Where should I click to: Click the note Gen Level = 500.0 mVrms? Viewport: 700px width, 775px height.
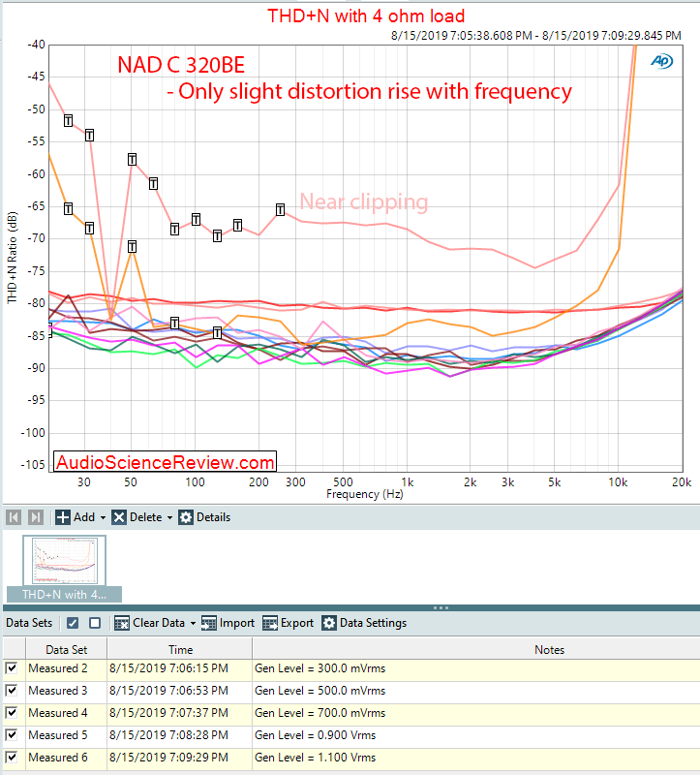click(x=320, y=691)
